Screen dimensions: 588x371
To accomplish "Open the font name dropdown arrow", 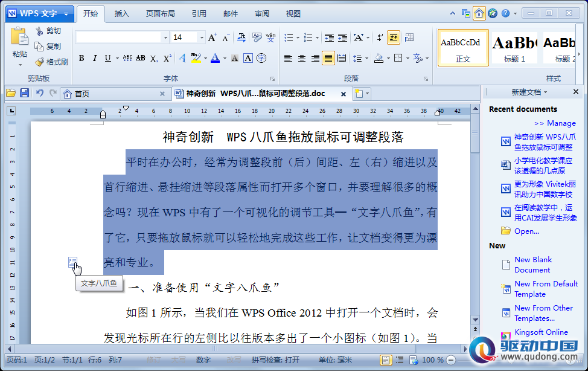I will coord(165,37).
